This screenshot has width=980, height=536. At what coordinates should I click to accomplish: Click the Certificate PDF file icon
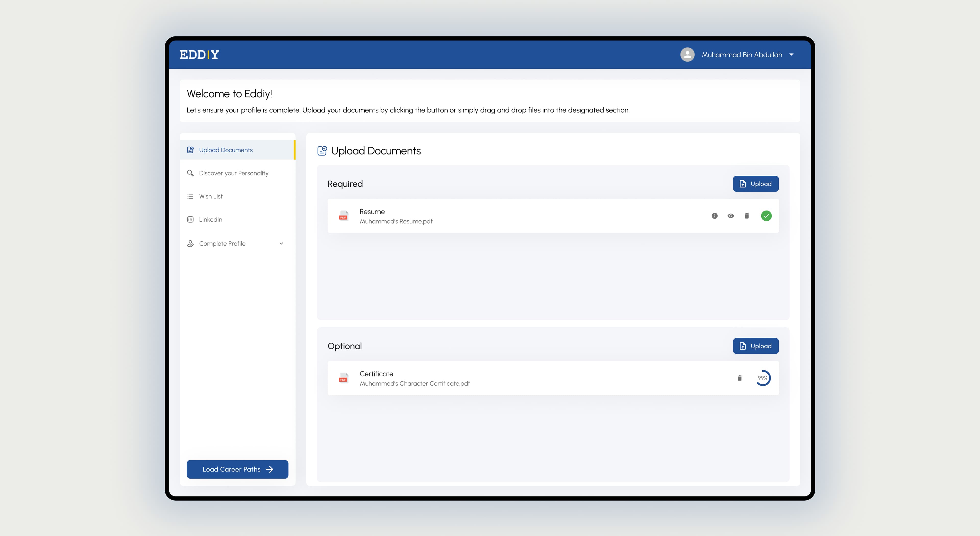tap(343, 378)
